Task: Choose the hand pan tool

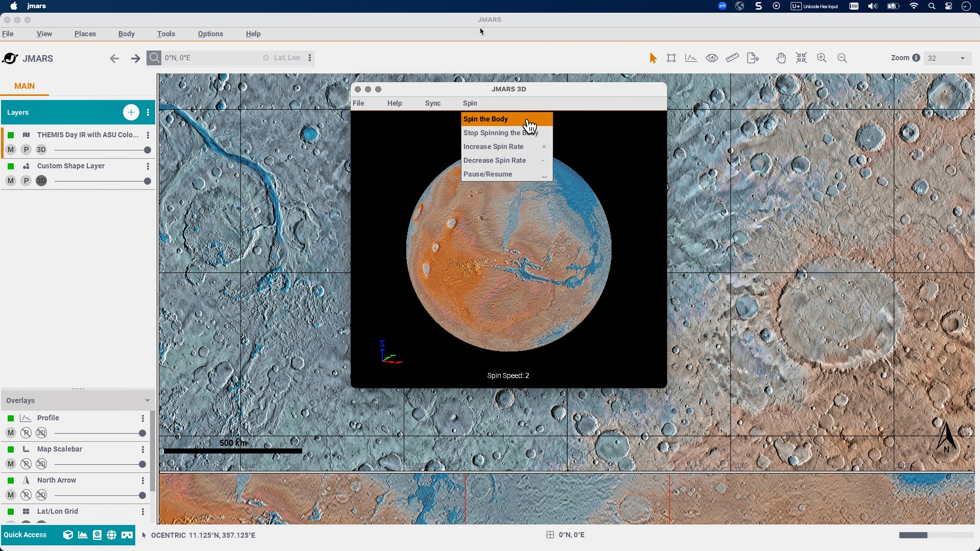Action: 781,58
